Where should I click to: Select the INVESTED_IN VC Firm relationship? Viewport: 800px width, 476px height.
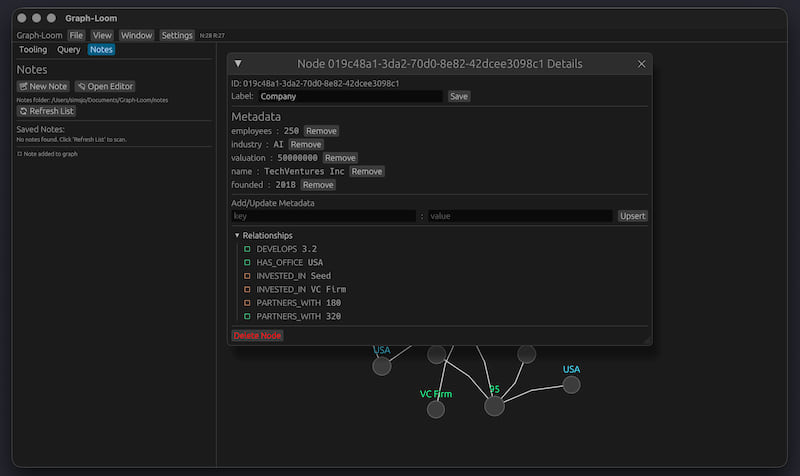pyautogui.click(x=301, y=289)
